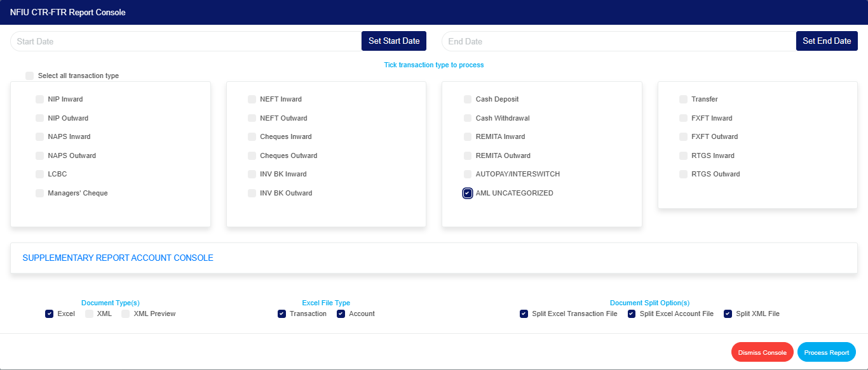Tick the RTGS Inward checkbox
Image resolution: width=868 pixels, height=370 pixels.
[684, 155]
